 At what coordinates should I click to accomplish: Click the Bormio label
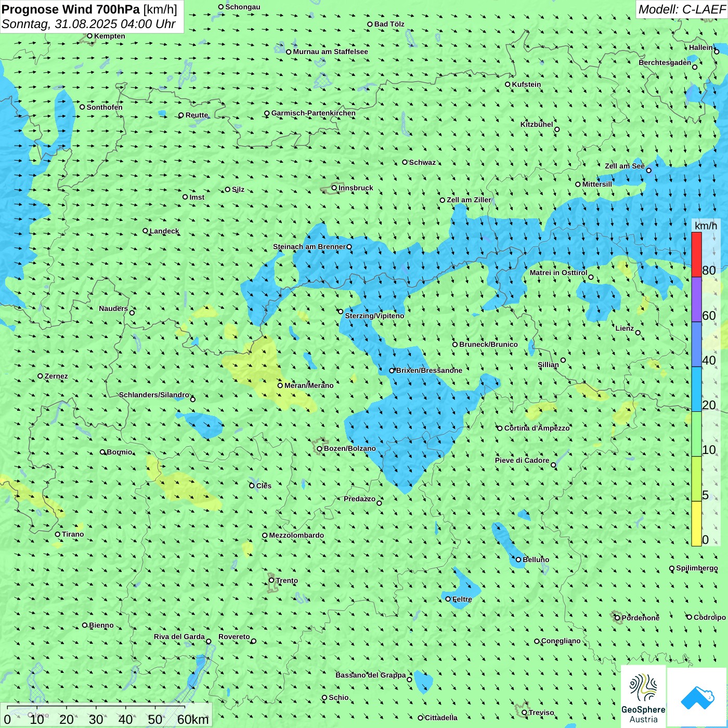pos(120,452)
